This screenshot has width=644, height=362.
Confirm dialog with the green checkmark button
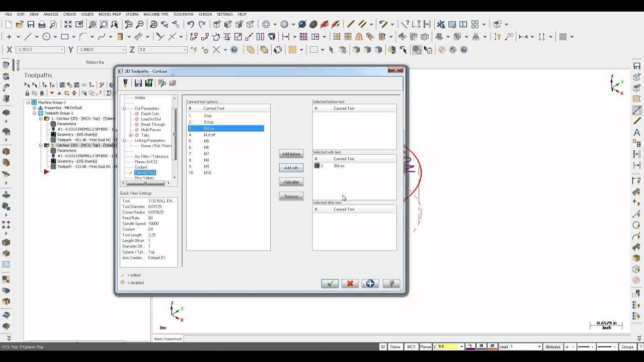330,284
